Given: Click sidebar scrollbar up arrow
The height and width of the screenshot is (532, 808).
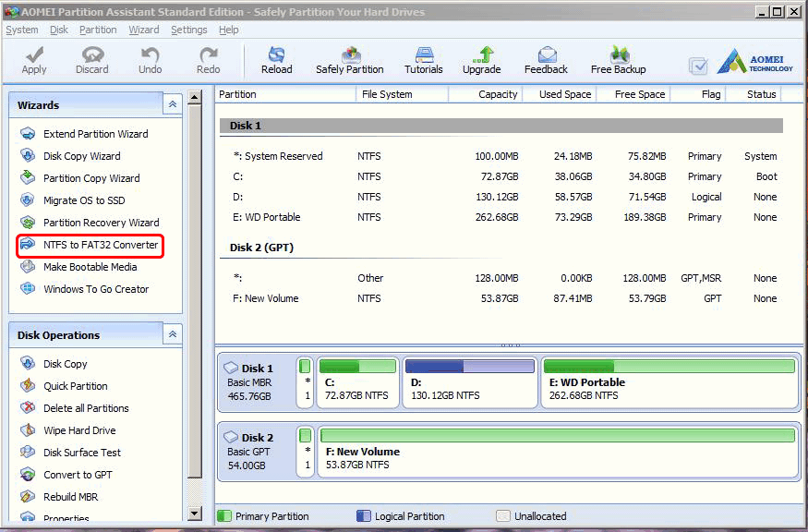Looking at the screenshot, I should pyautogui.click(x=194, y=97).
